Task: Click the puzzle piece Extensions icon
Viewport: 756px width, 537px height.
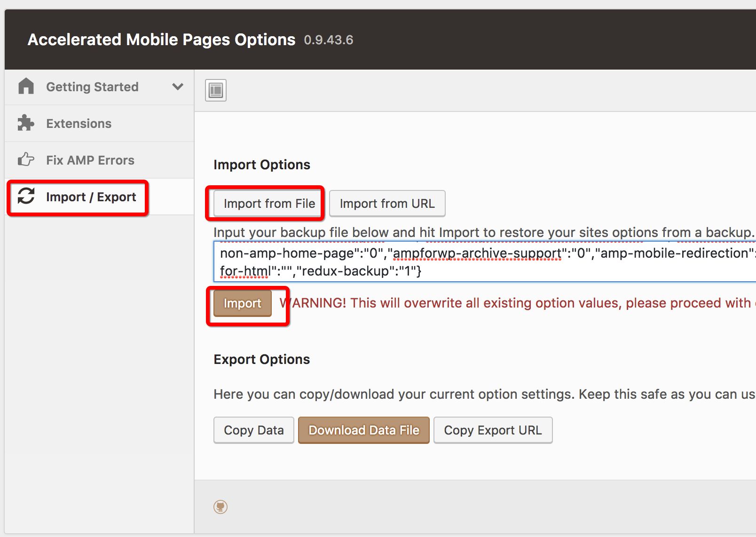Action: [26, 123]
